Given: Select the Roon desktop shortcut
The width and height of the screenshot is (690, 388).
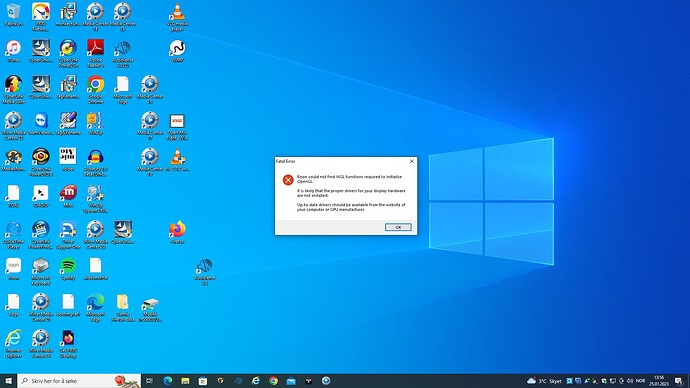Looking at the screenshot, I should (13, 269).
